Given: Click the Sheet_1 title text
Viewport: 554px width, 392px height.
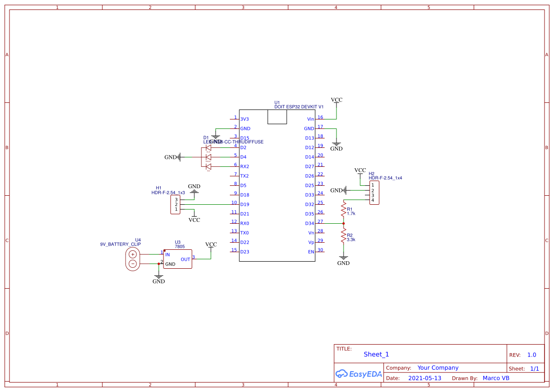Looking at the screenshot, I should point(376,354).
